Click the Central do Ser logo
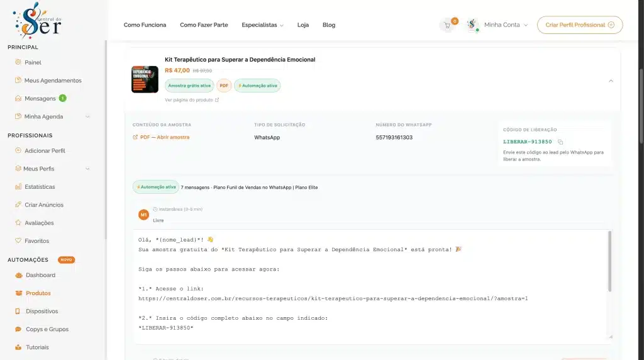Image resolution: width=644 pixels, height=360 pixels. (37, 20)
